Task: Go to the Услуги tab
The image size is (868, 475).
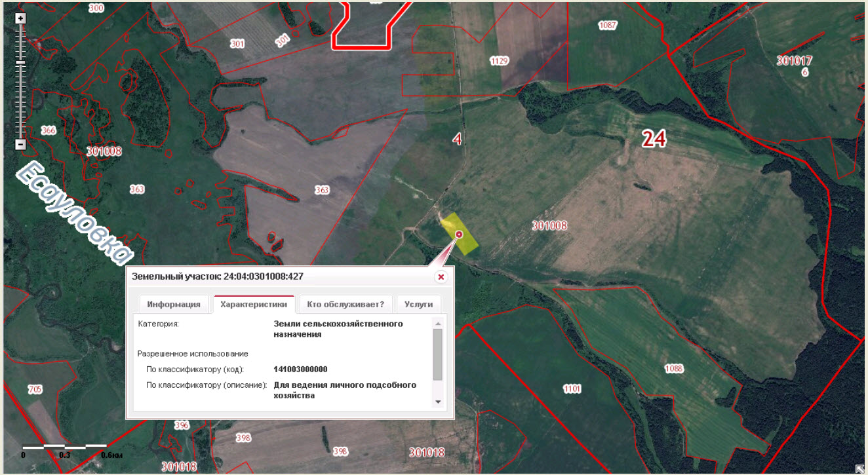Action: [x=419, y=305]
